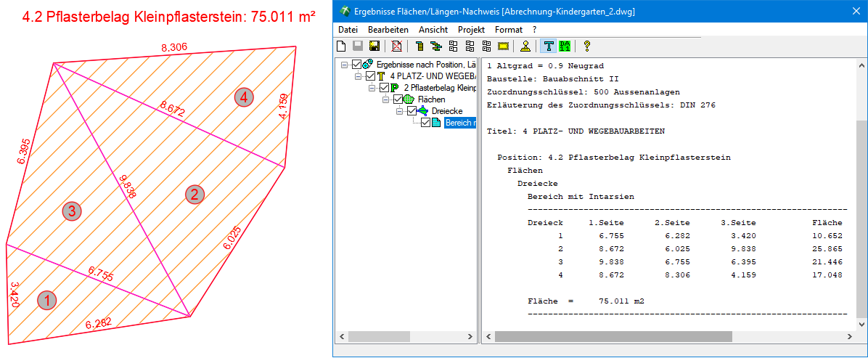Toggle checkbox for 4 PLATZ- UND WEGEBAU node

[x=371, y=76]
